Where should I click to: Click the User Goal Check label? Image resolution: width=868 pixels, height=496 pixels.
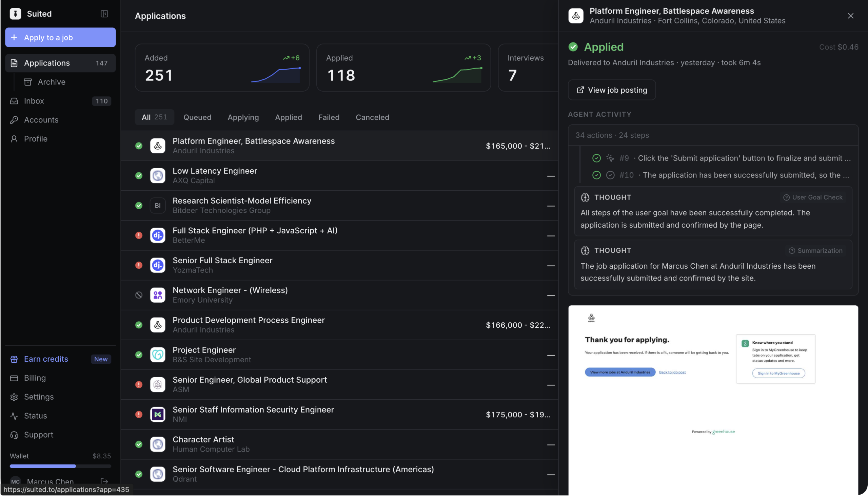(x=813, y=197)
